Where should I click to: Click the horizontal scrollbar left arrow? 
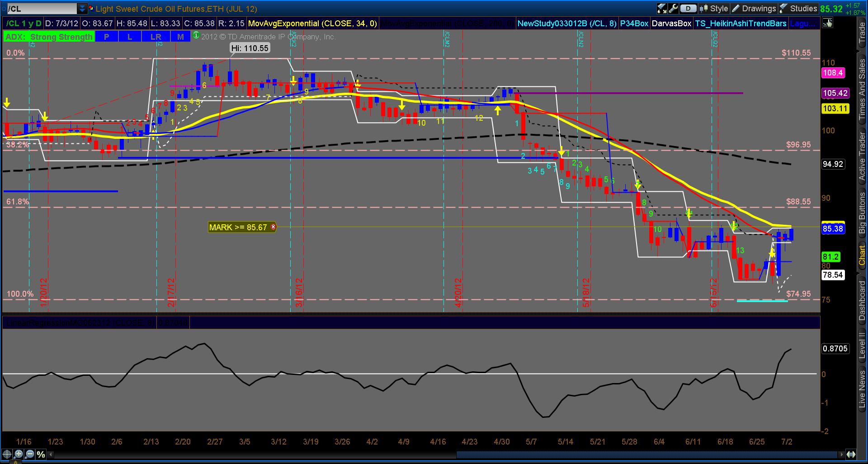tap(51, 455)
